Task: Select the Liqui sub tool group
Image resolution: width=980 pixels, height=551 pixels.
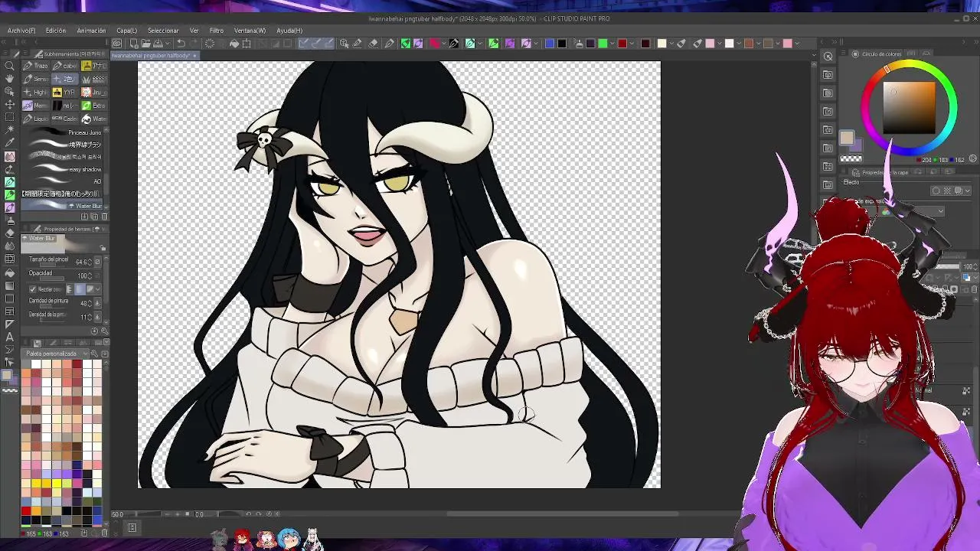Action: (36, 119)
